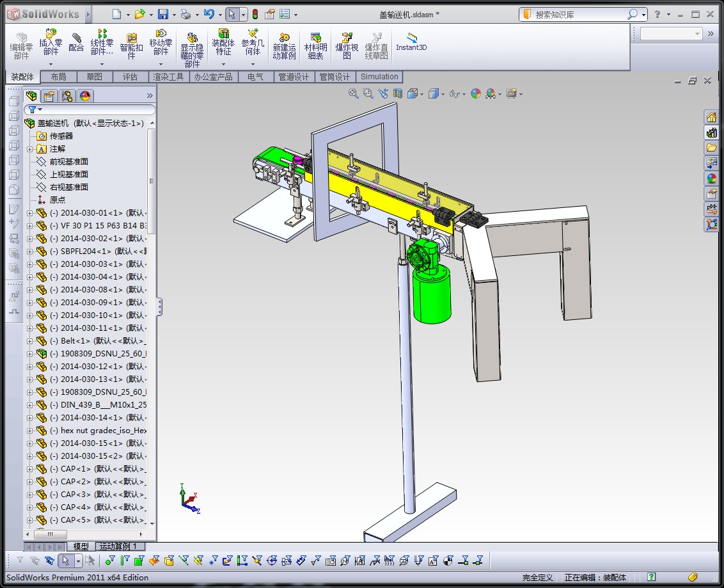Open the Save dropdown arrow
The width and height of the screenshot is (724, 588).
click(174, 15)
